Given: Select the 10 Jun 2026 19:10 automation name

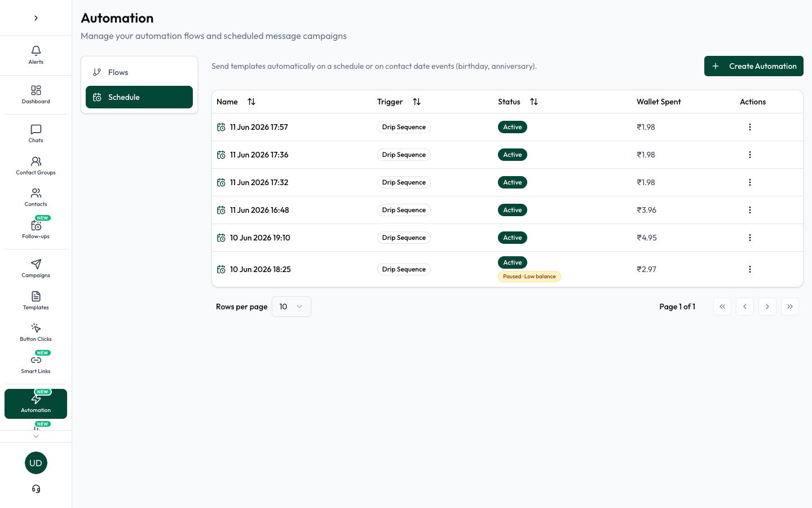Looking at the screenshot, I should click(x=260, y=238).
